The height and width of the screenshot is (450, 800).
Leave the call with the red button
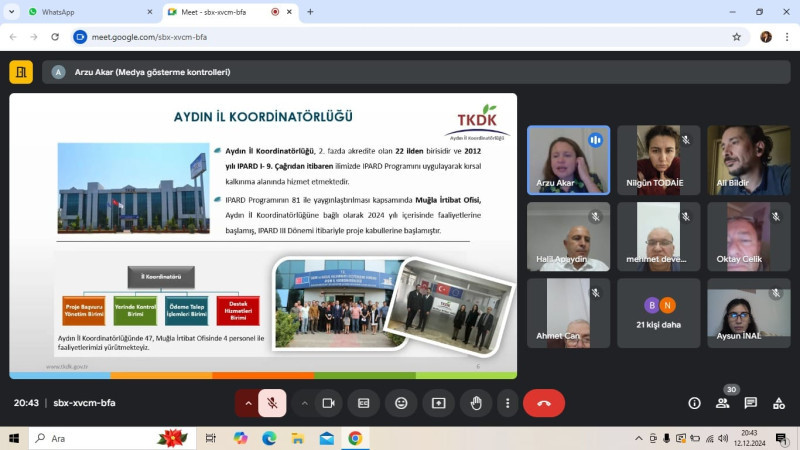544,403
